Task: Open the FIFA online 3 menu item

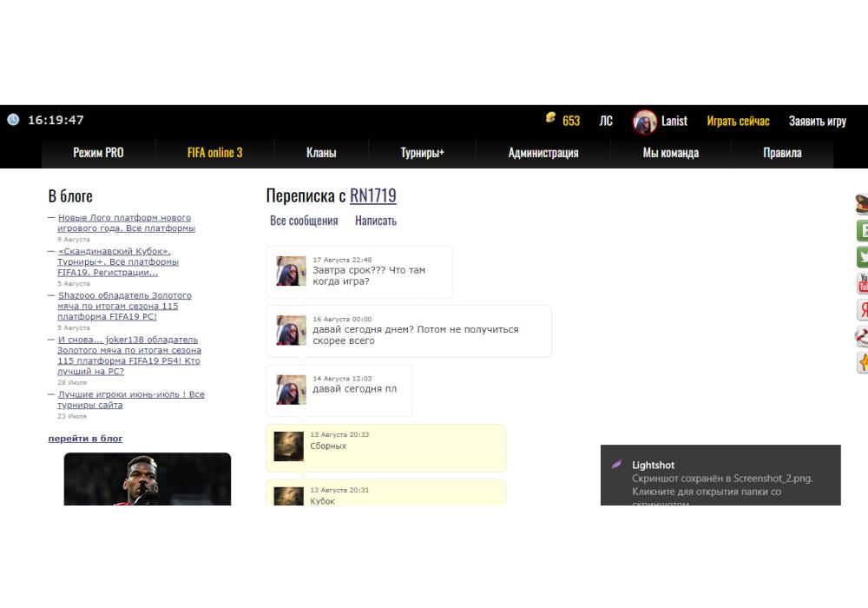Action: [x=214, y=153]
